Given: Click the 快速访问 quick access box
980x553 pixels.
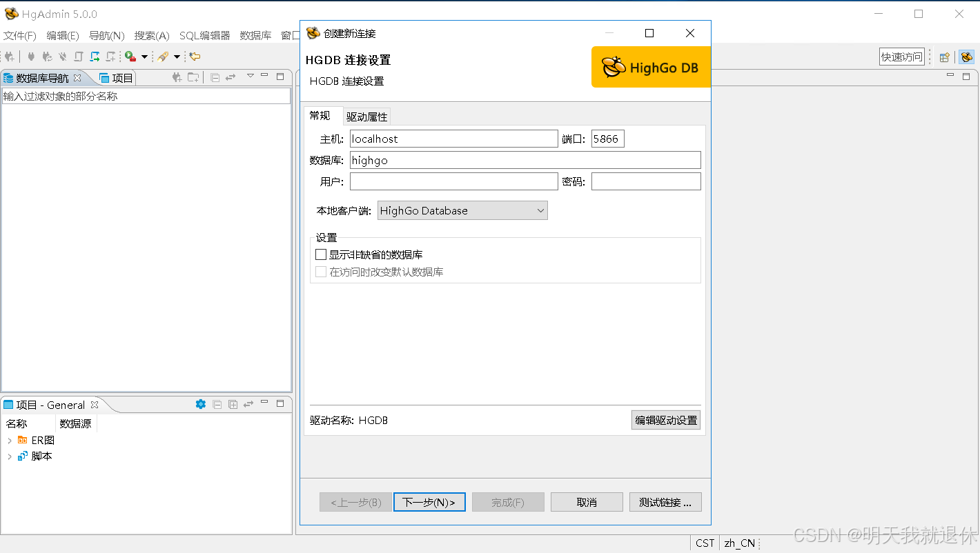Looking at the screenshot, I should [x=901, y=57].
